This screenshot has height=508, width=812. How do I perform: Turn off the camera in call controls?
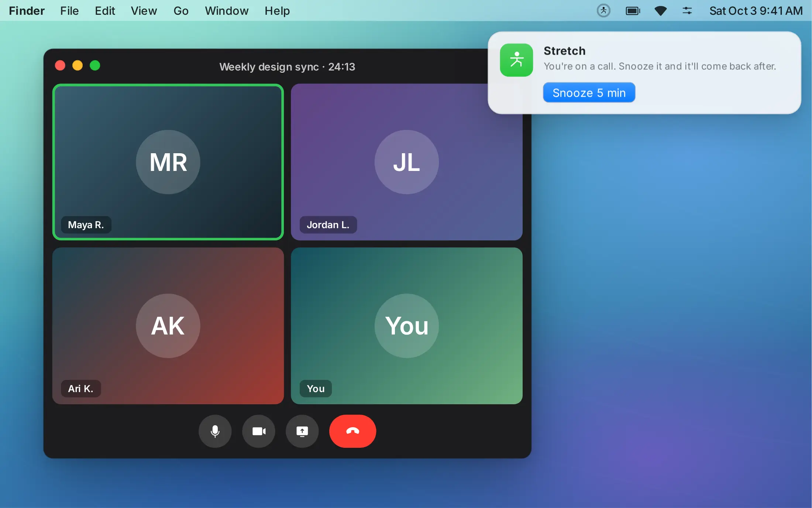tap(259, 431)
